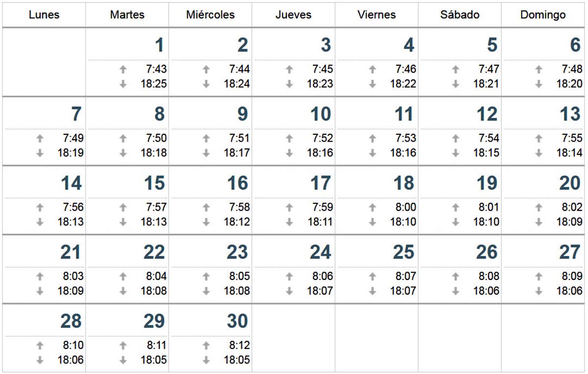Click sunset time 18:05 on day 29
This screenshot has height=374, width=588.
tap(154, 360)
